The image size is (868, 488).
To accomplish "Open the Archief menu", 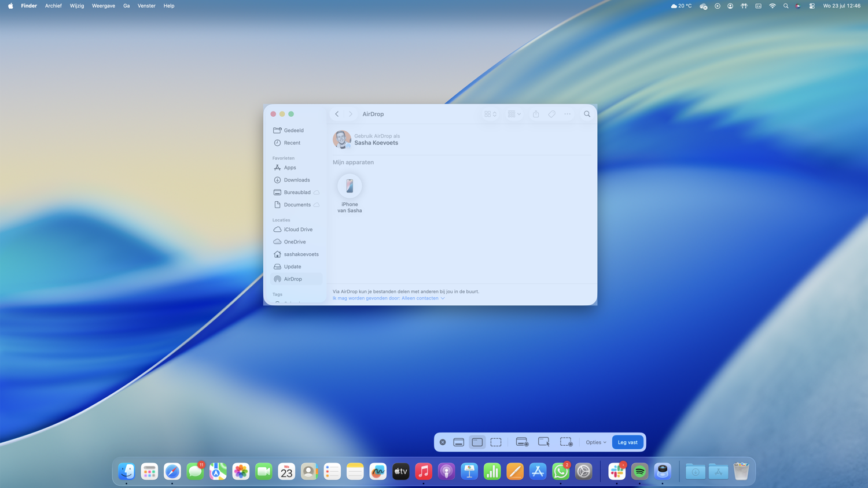I will point(53,6).
